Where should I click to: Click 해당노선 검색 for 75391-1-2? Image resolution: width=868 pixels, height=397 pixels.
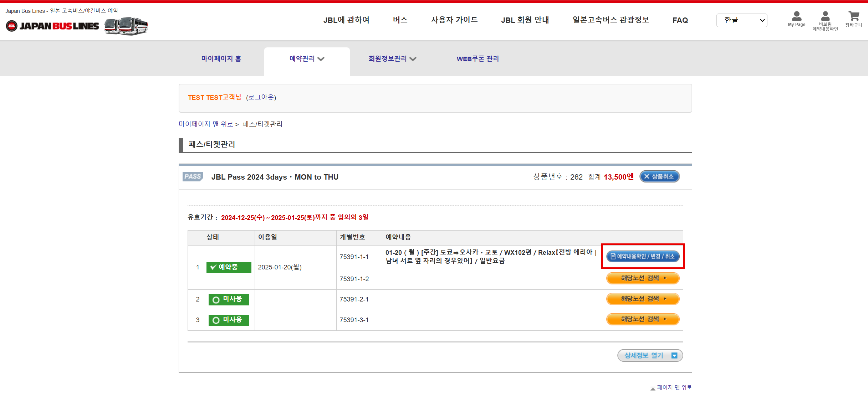(643, 278)
